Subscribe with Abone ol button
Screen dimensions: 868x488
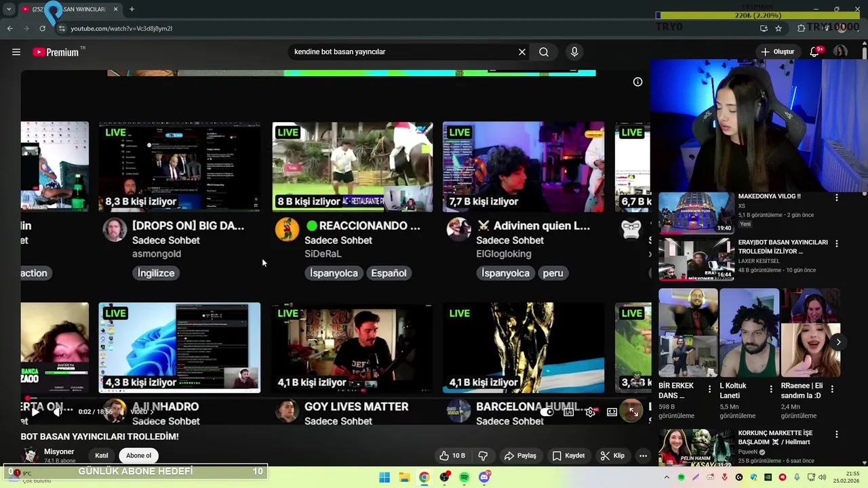pos(138,456)
